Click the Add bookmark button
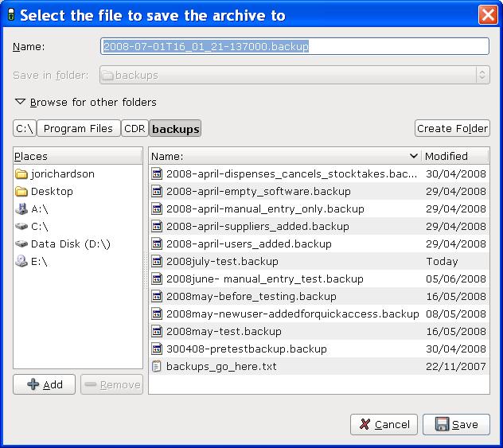The height and width of the screenshot is (448, 503). (45, 384)
